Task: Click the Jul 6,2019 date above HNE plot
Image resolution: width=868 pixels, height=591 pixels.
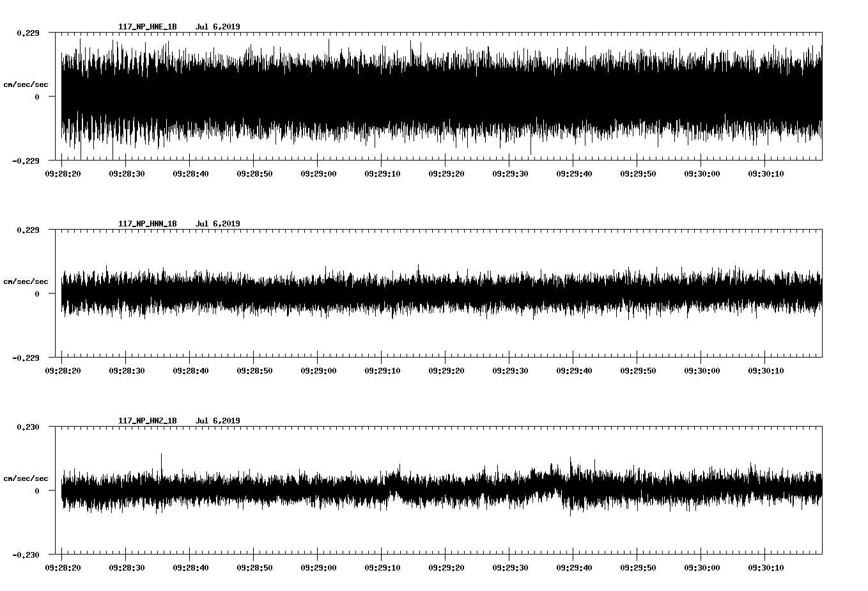Action: [x=217, y=27]
